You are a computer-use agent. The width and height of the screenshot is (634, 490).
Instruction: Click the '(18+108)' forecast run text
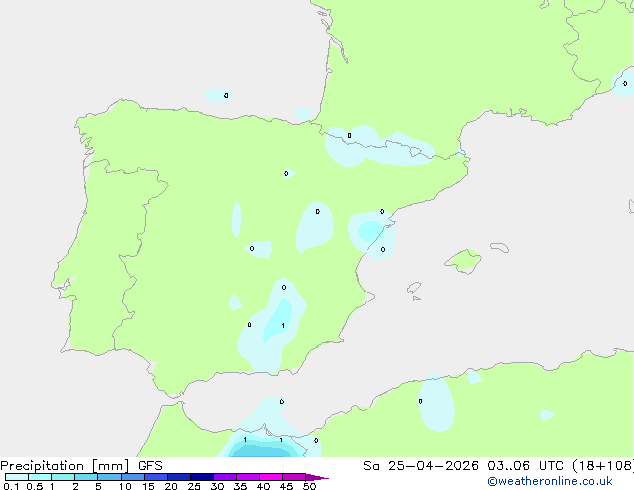(x=603, y=466)
